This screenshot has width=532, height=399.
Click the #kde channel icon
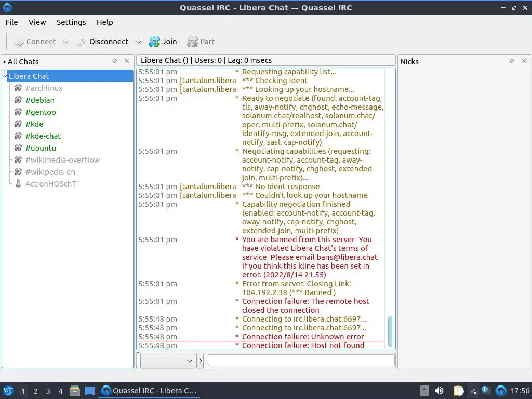point(18,124)
